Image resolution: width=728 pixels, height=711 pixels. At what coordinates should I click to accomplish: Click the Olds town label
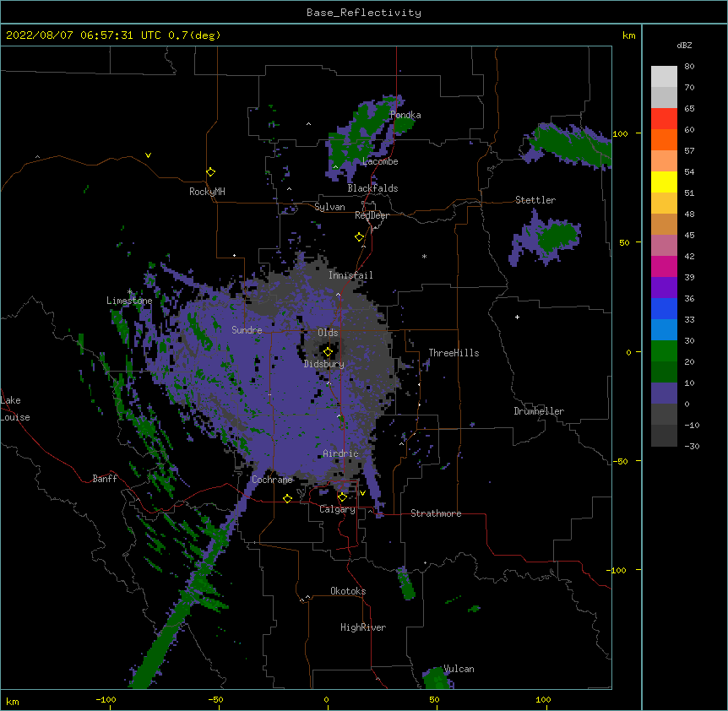(x=328, y=333)
